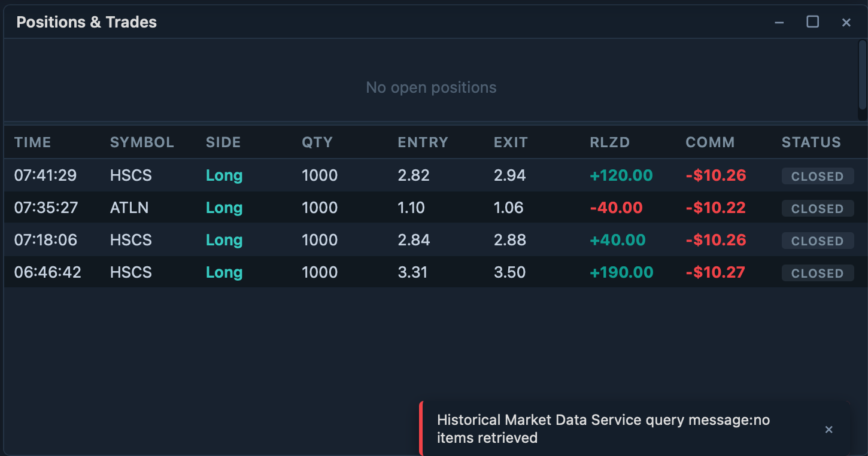The image size is (868, 456).
Task: Click the No open positions text
Action: (x=431, y=87)
